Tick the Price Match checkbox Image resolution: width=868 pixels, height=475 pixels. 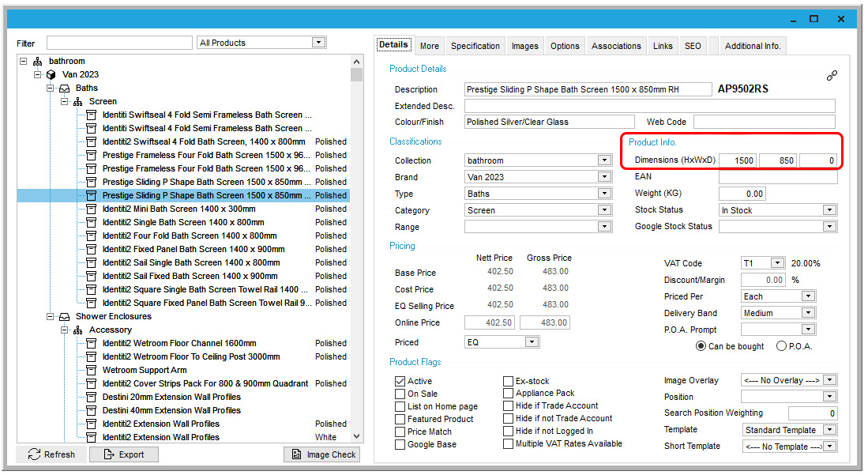coord(400,432)
